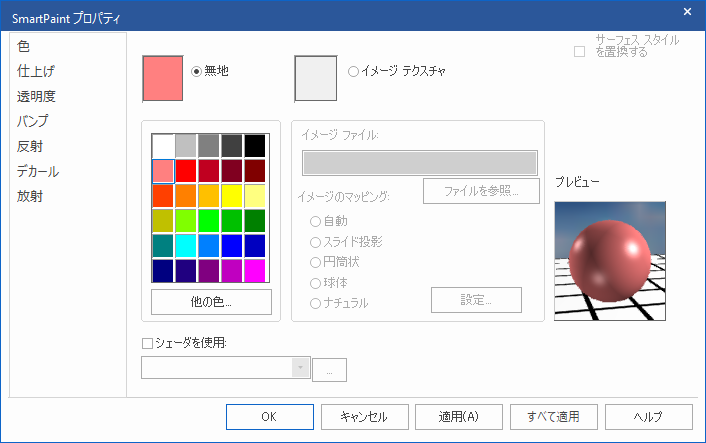Viewport: 706px width, 443px height.
Task: Pick the orange swatch
Action: click(186, 196)
